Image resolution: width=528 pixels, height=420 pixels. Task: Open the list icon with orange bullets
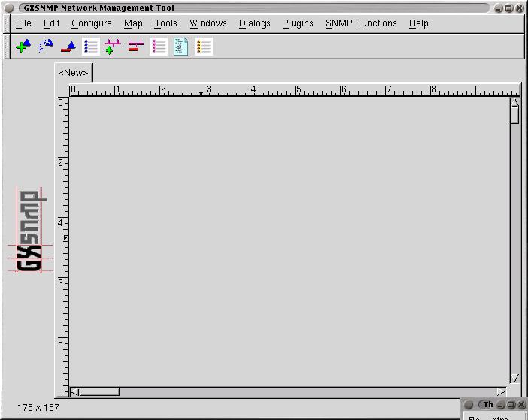(x=204, y=47)
